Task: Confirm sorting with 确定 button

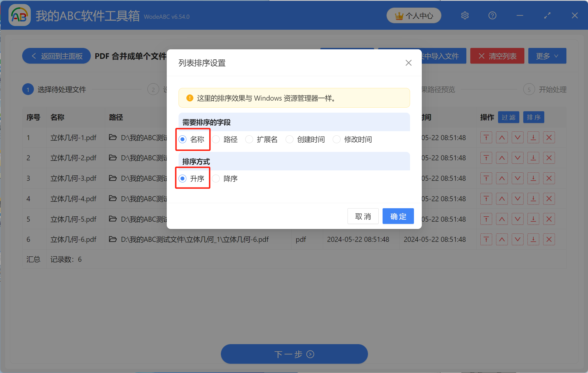Action: click(398, 216)
